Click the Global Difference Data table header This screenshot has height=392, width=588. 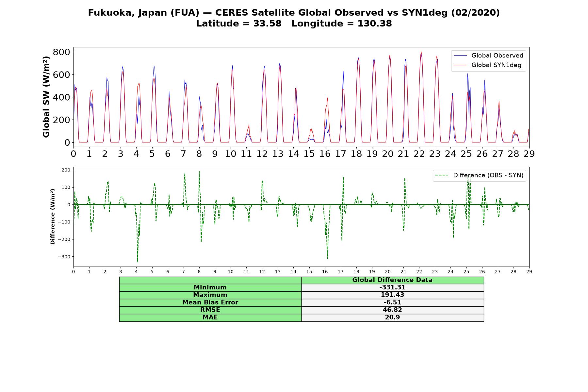coord(392,280)
